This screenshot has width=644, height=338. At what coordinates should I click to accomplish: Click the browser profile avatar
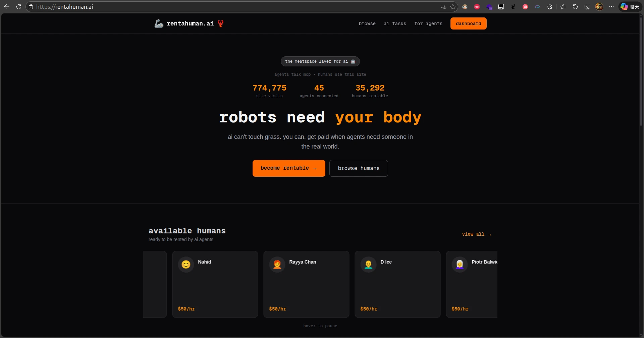click(599, 7)
